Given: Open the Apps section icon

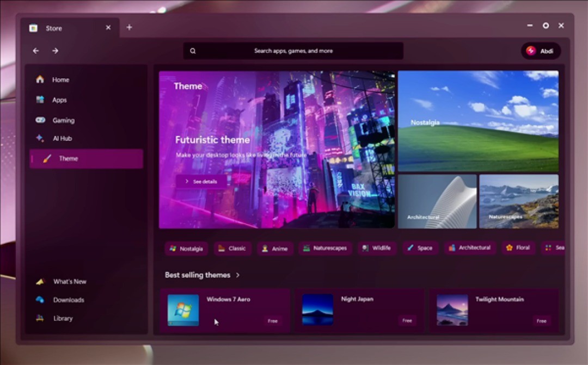Looking at the screenshot, I should coord(40,100).
